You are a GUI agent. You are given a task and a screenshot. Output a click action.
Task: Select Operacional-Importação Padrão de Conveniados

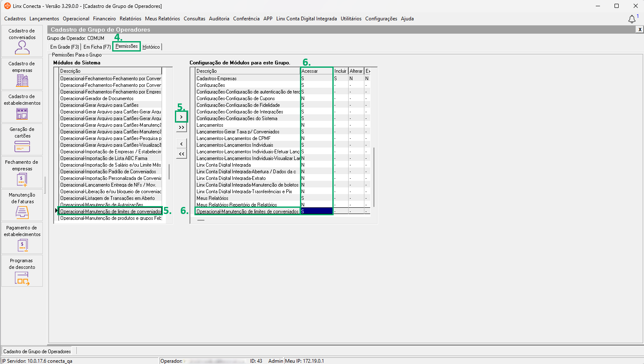tap(111, 172)
